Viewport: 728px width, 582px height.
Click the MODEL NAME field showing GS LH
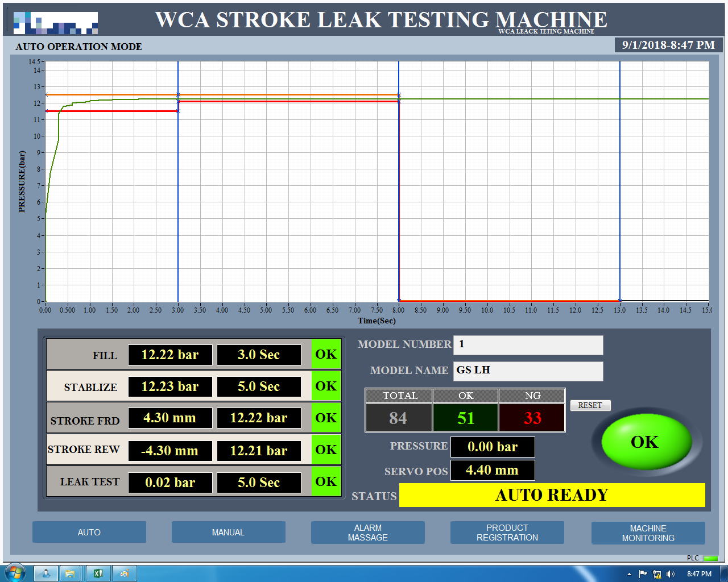(x=528, y=371)
